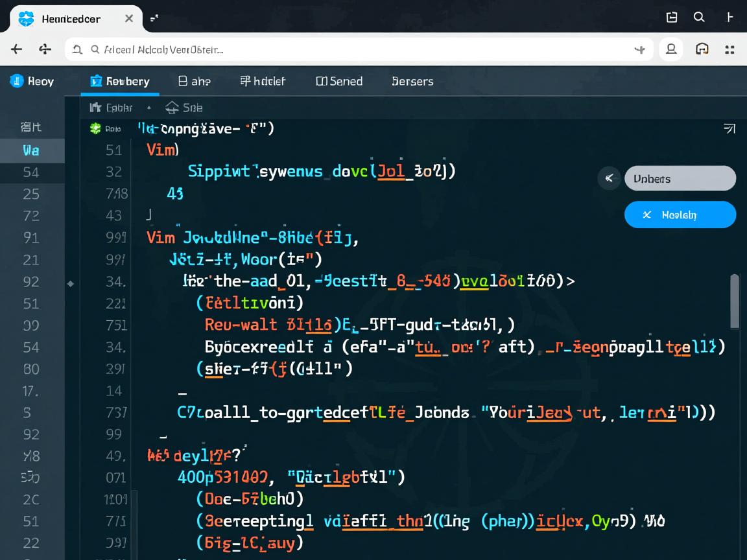747x560 pixels.
Task: Click the editor's vertical scrollbar thumb
Action: [x=735, y=301]
